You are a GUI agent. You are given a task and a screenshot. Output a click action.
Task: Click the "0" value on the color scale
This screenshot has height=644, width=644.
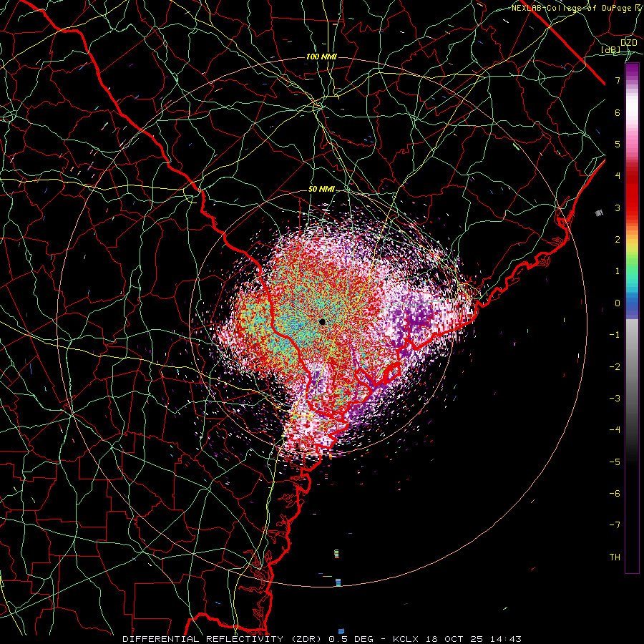point(618,303)
